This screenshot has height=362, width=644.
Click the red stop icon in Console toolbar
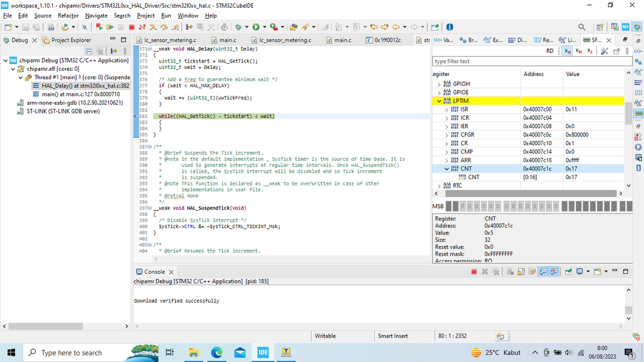[x=474, y=272]
